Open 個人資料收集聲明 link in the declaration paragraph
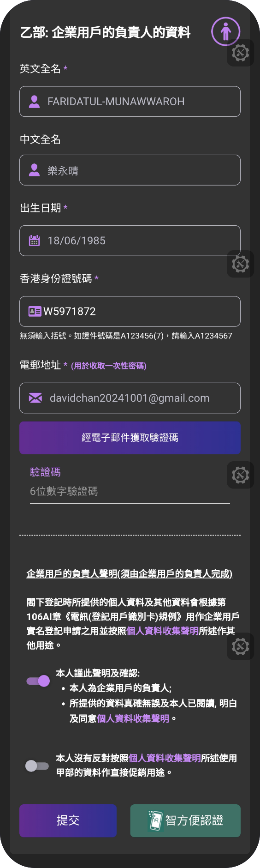Screen dimensions: 260x868 click(x=163, y=631)
